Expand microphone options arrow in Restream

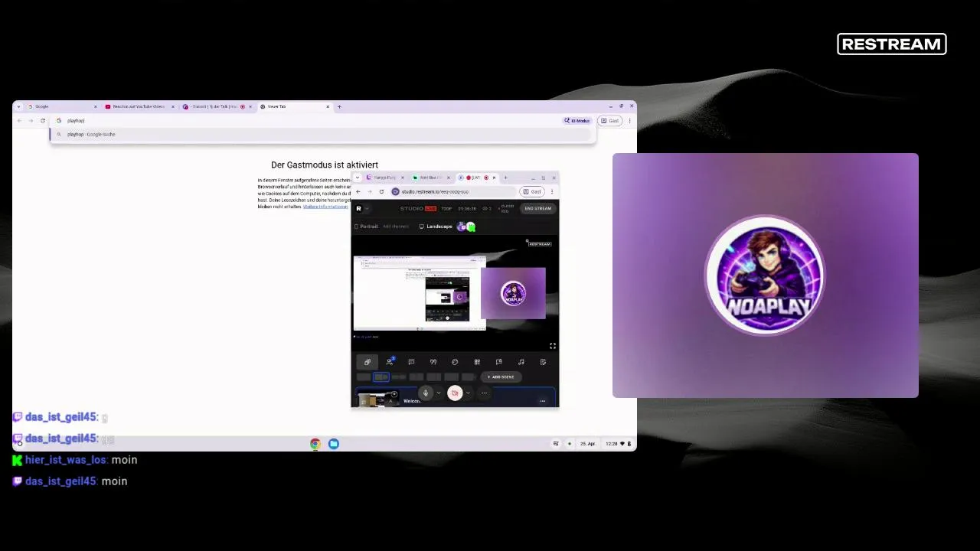[438, 393]
